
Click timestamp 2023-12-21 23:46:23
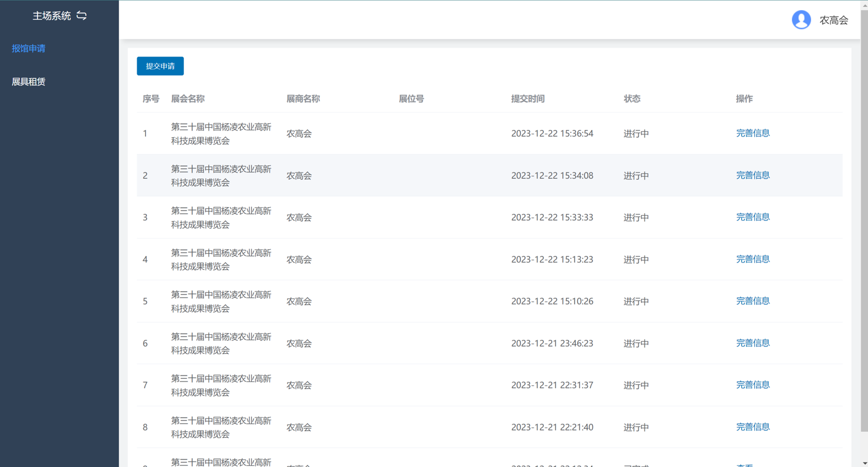(552, 343)
